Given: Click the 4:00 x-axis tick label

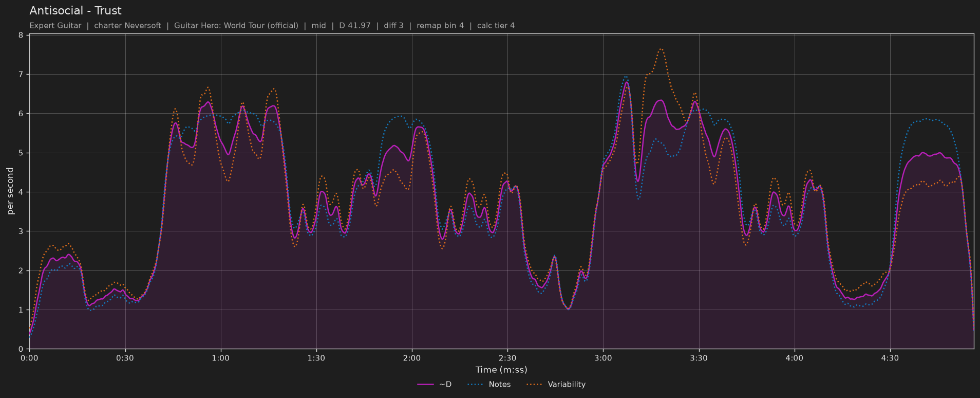Looking at the screenshot, I should coord(794,358).
